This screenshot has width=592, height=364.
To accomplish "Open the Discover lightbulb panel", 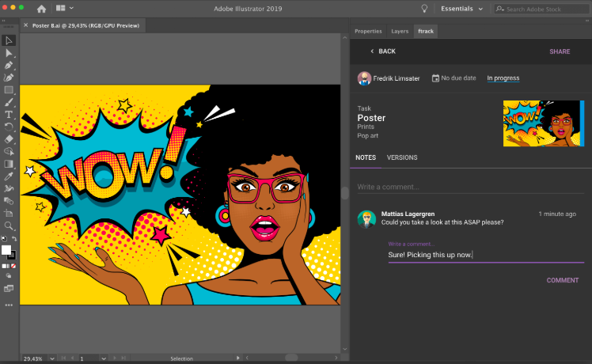I will [x=424, y=9].
